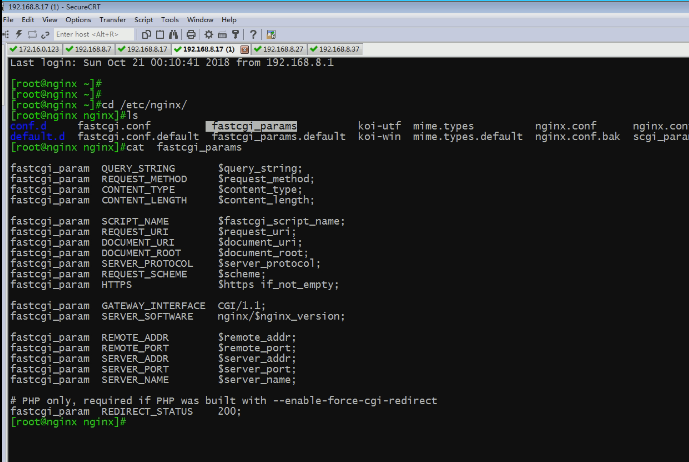Screen dimensions: 689x462
Task: Open the Options menu
Action: click(78, 20)
